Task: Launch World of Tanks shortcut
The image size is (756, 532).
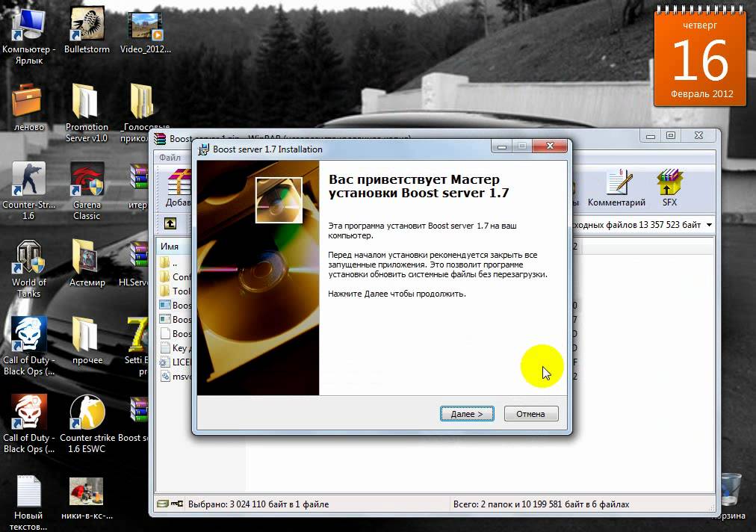Action: click(x=28, y=269)
